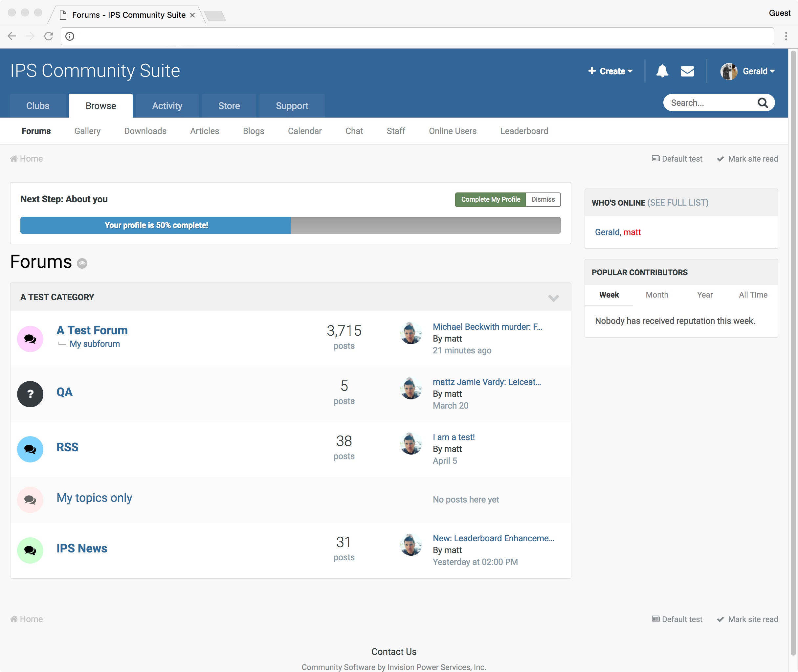Click the search magnifier icon

tap(763, 103)
